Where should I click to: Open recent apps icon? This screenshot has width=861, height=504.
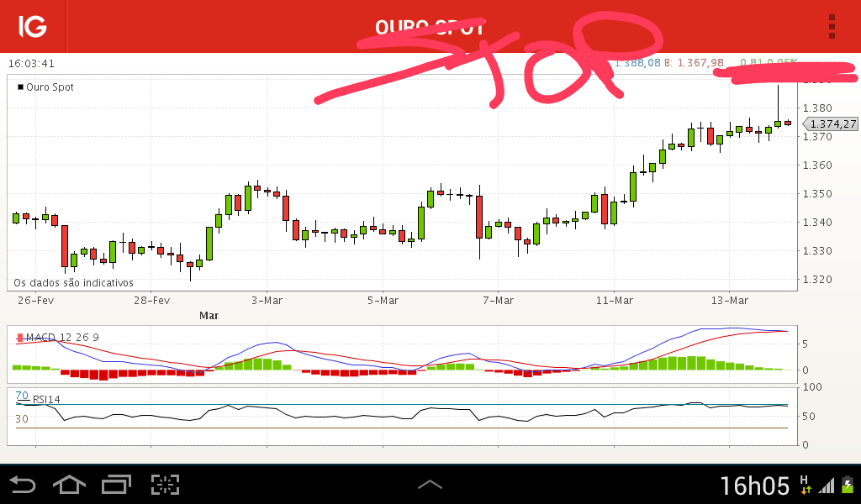(116, 485)
